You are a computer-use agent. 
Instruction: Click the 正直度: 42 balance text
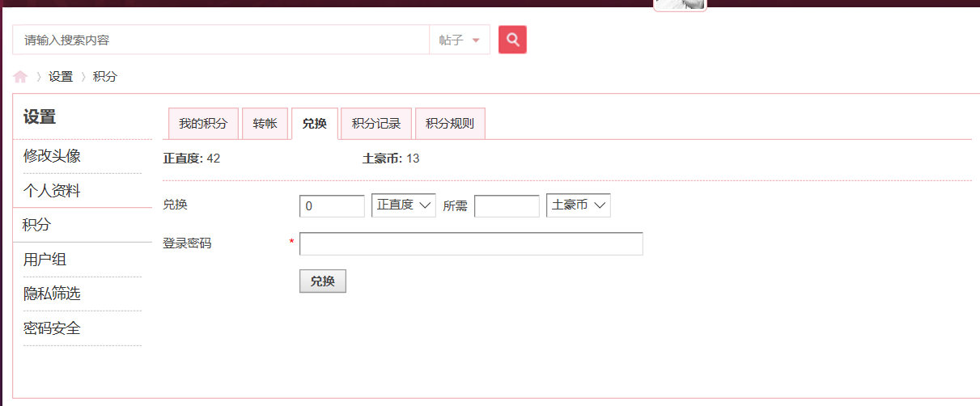192,159
